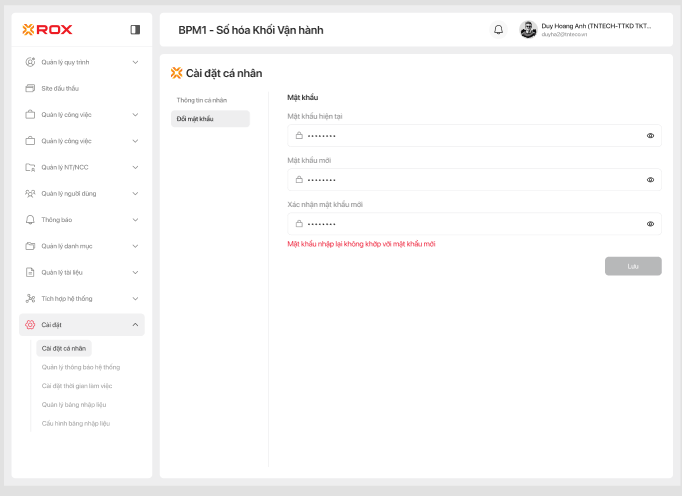Switch to the Thông tin cá nhân tab
The image size is (682, 496).
(202, 101)
